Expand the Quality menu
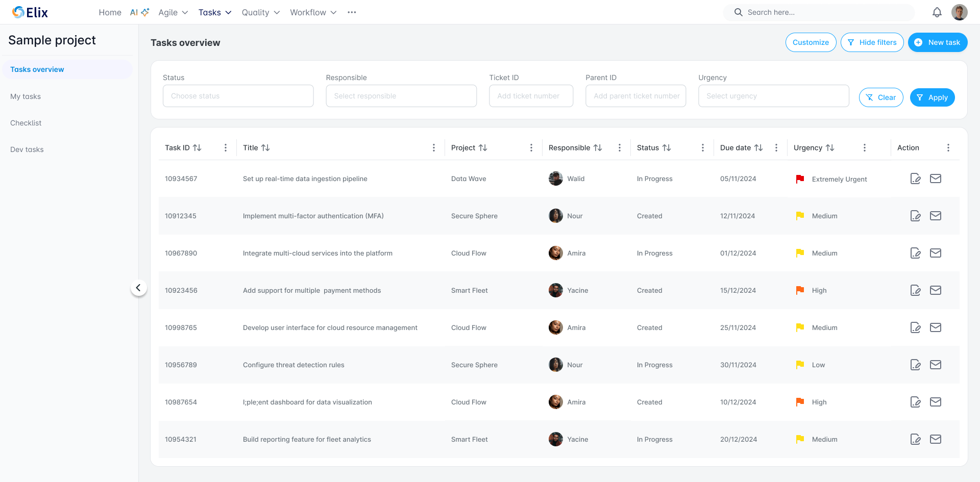 tap(261, 12)
